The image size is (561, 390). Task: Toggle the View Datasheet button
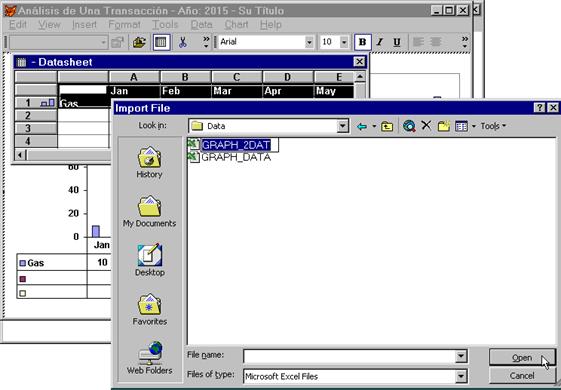pos(161,42)
